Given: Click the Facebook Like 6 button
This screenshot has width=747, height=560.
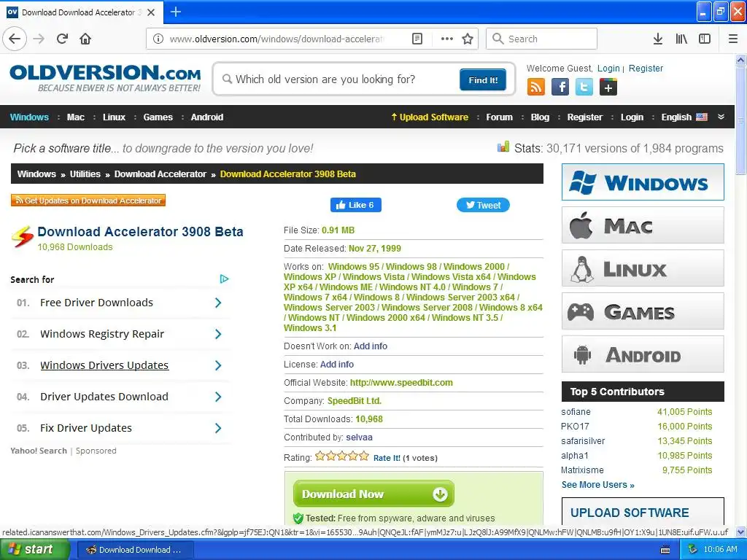Looking at the screenshot, I should pyautogui.click(x=355, y=205).
